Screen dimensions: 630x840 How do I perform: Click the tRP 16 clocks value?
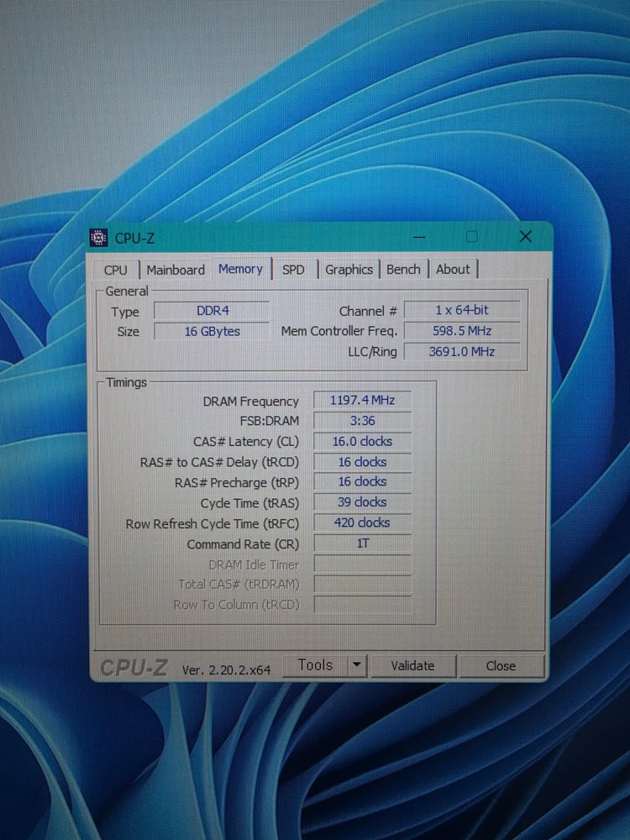(x=362, y=482)
